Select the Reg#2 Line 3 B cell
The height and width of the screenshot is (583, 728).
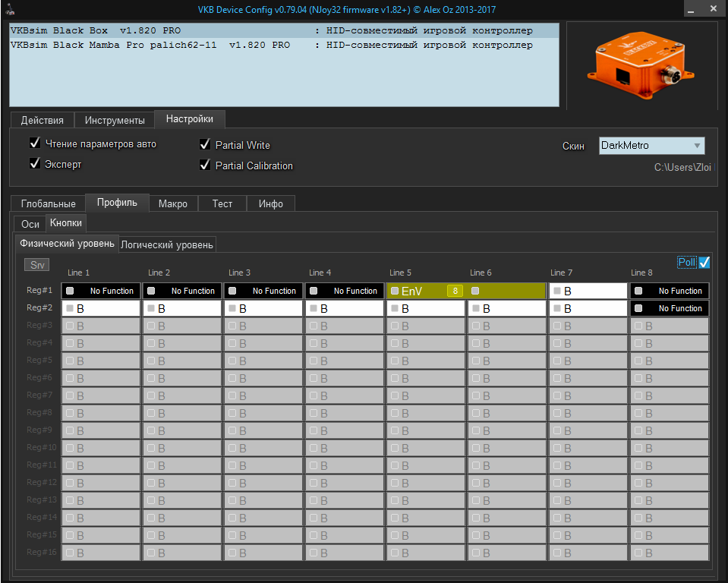(263, 309)
